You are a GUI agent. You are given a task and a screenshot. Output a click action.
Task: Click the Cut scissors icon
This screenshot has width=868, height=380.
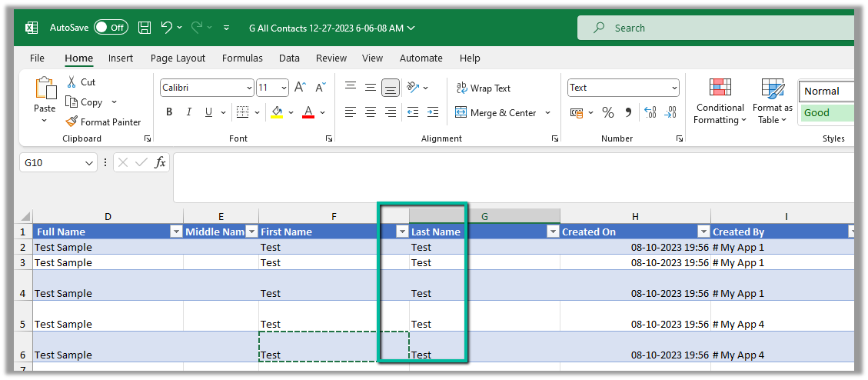[x=72, y=82]
